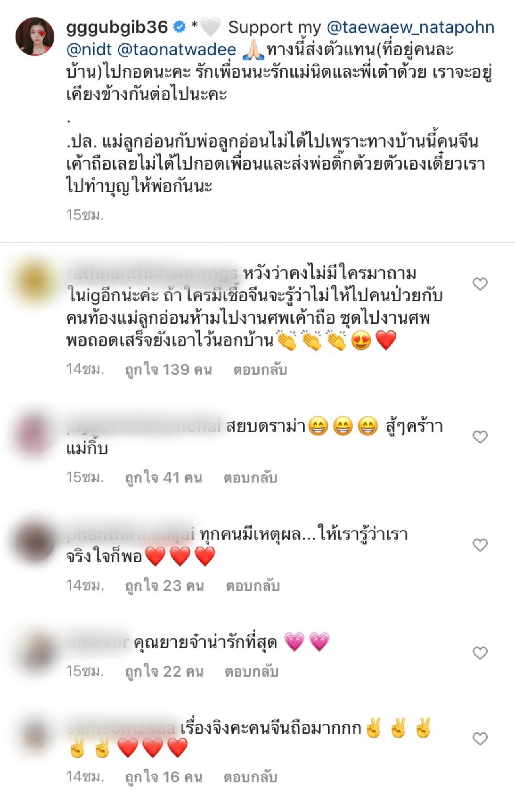Open the @nidt mention
Screen dimensions: 515x812
click(89, 50)
